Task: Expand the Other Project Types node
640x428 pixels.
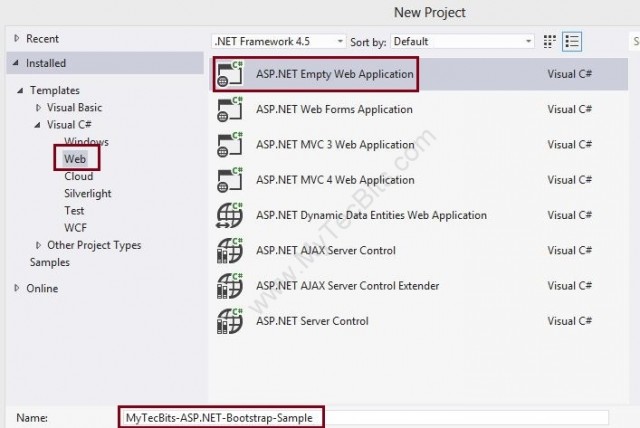Action: click(39, 246)
